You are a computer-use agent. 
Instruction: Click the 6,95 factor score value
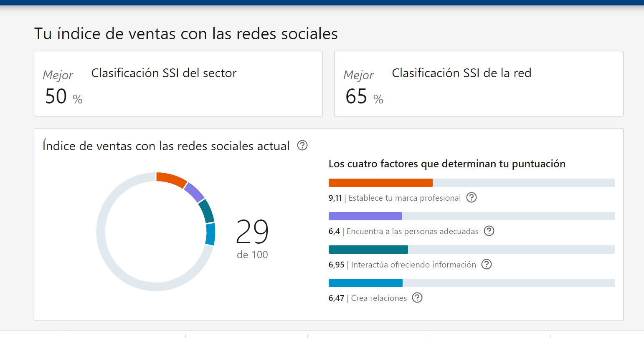coord(336,265)
